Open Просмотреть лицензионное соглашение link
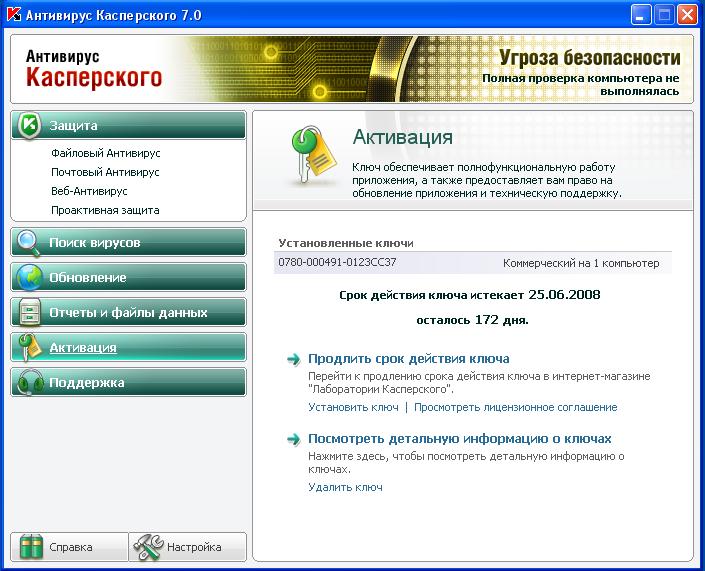This screenshot has height=571, width=705. click(515, 407)
